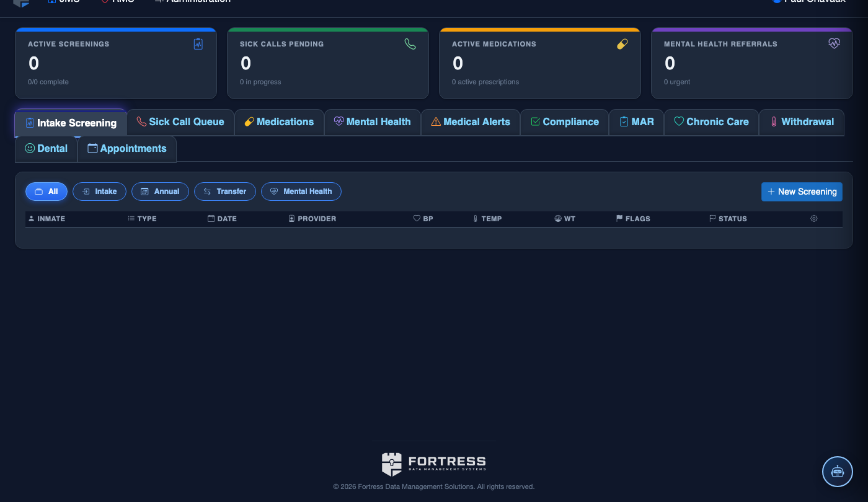Switch to the Sick Call Queue tab
868x502 pixels.
coord(180,122)
